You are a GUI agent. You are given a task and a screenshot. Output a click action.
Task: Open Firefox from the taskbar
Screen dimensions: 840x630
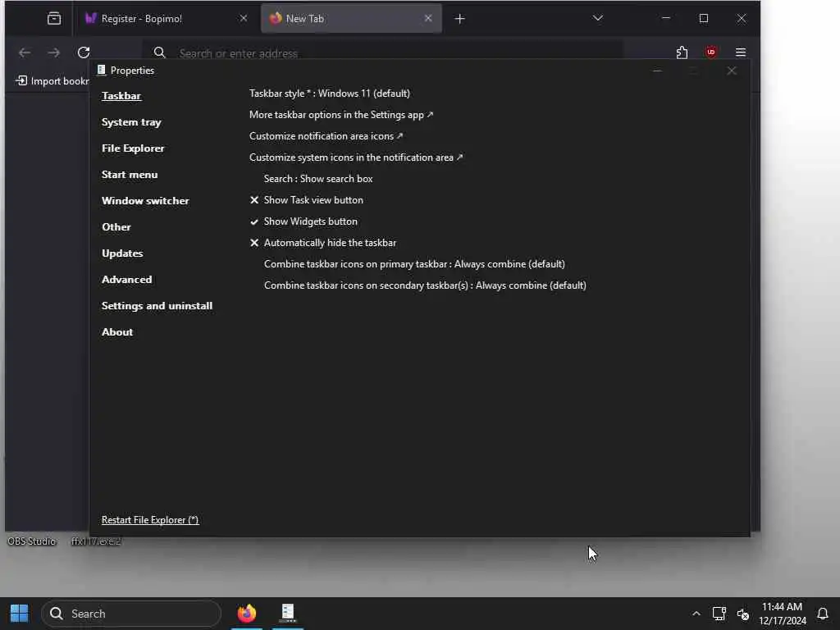247,613
